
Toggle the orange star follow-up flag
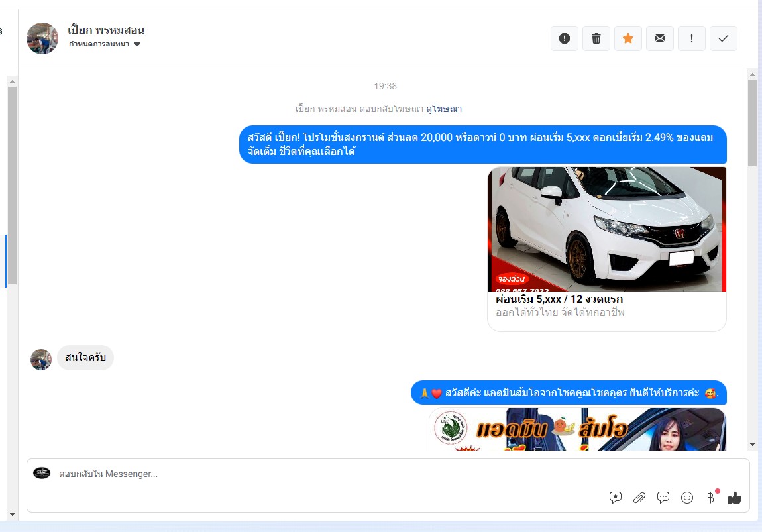click(x=628, y=38)
